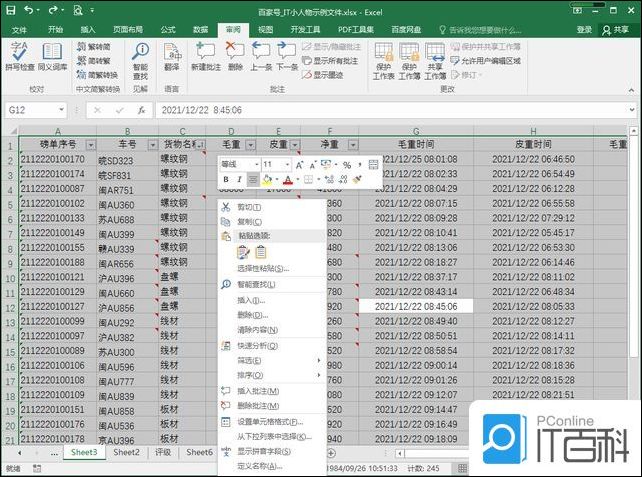This screenshot has height=477, width=642.
Task: Launch 智能查找 smart lookup in ribbon
Action: click(140, 61)
